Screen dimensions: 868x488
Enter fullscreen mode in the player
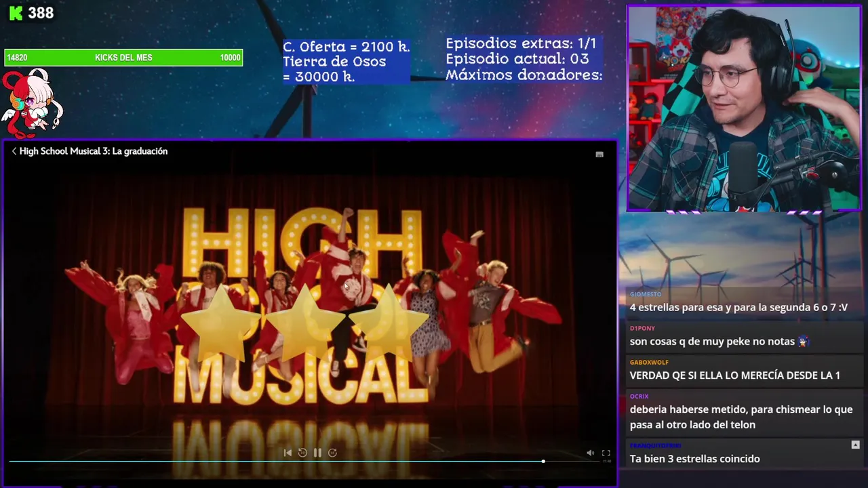606,453
